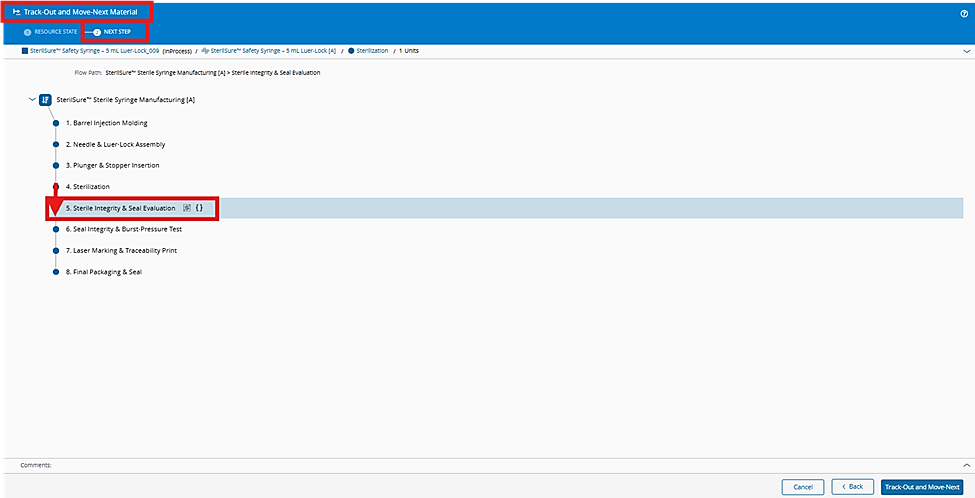Open the Sterilization step breadcrumb link

372,51
